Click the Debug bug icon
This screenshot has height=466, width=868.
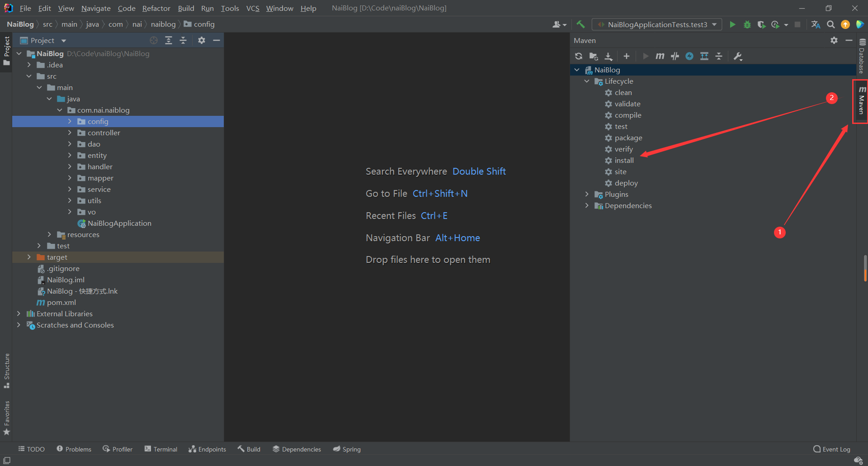(747, 24)
